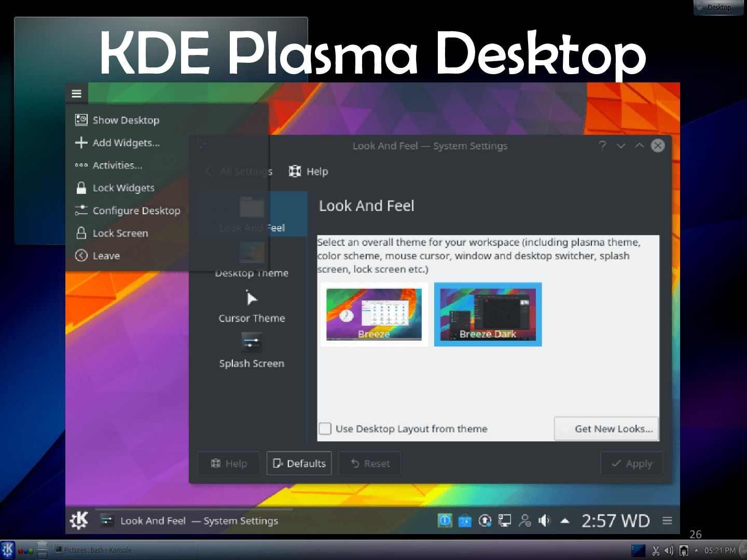Click the blue info notification tray icon
The image size is (747, 560).
(445, 520)
